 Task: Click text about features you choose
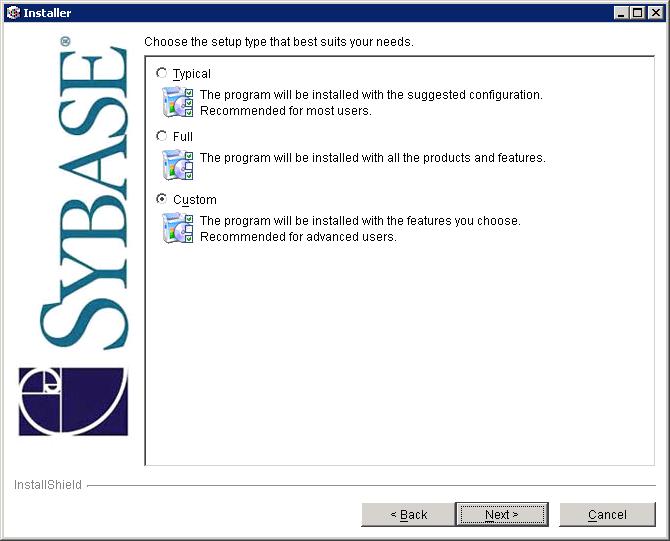click(360, 221)
